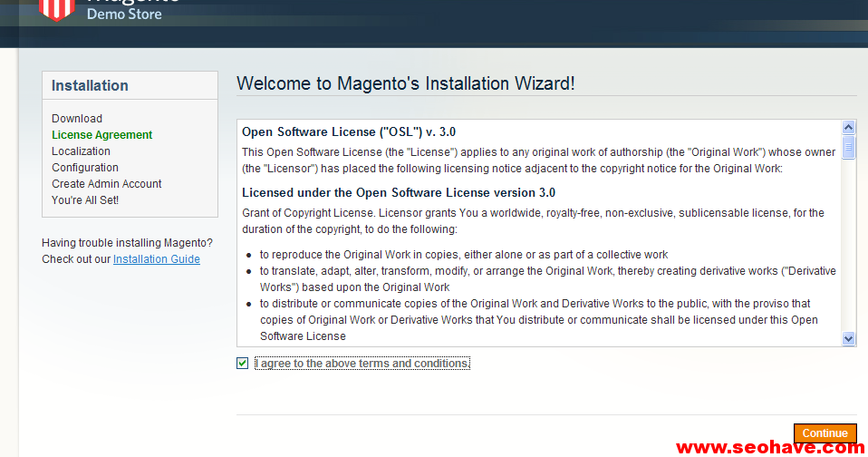The height and width of the screenshot is (457, 868).
Task: Select the Configuration step
Action: coord(84,167)
